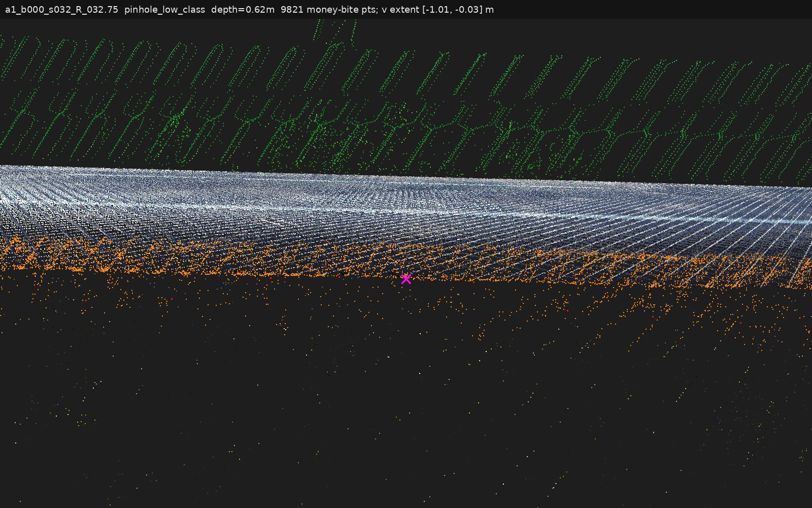This screenshot has width=812, height=508.
Task: Pick the red point just right of magenta marker
Action: (x=473, y=281)
